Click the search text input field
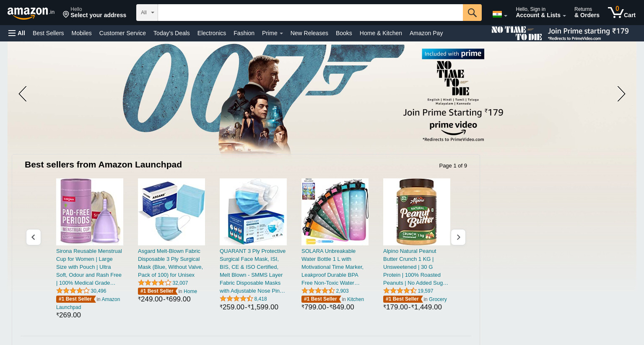644x345 pixels. tap(310, 13)
